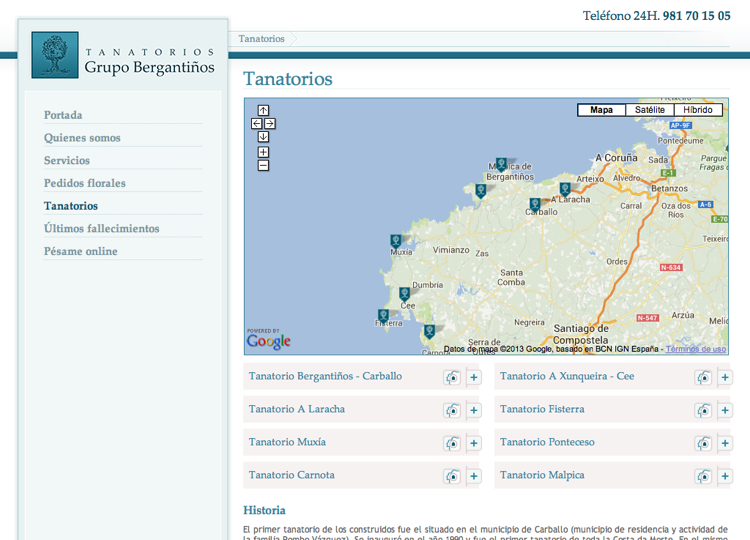Locate Tanatorio Ponteceso on map icon

click(x=703, y=443)
